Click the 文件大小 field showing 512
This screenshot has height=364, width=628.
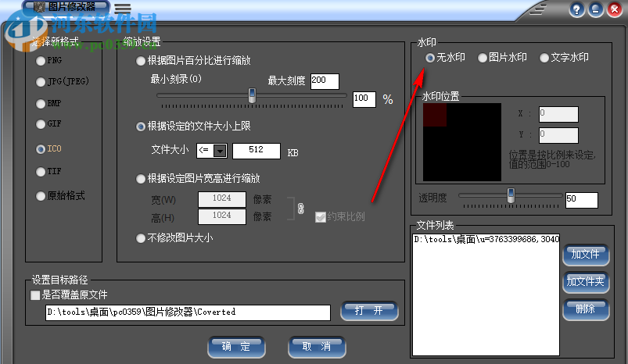tap(257, 151)
